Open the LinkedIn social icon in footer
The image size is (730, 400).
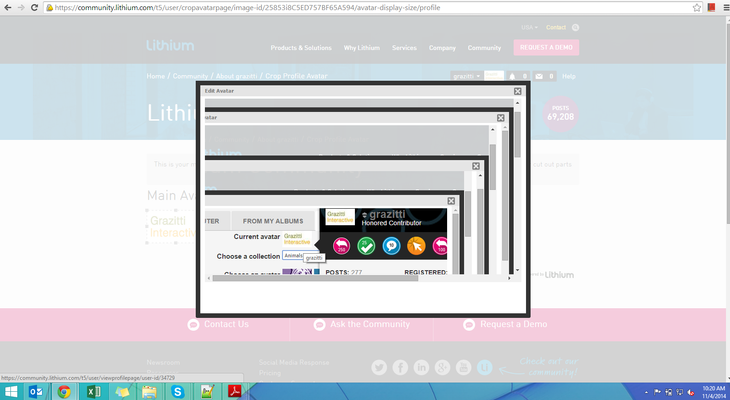pos(421,367)
